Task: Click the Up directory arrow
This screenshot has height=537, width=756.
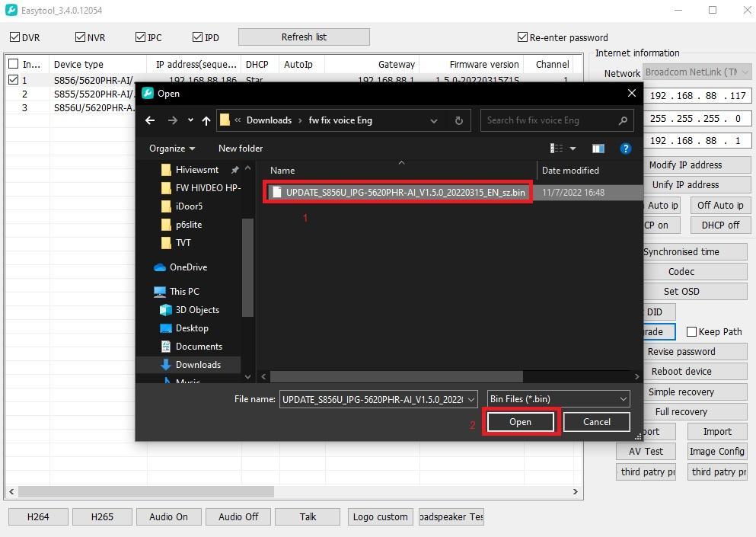Action: [x=206, y=120]
